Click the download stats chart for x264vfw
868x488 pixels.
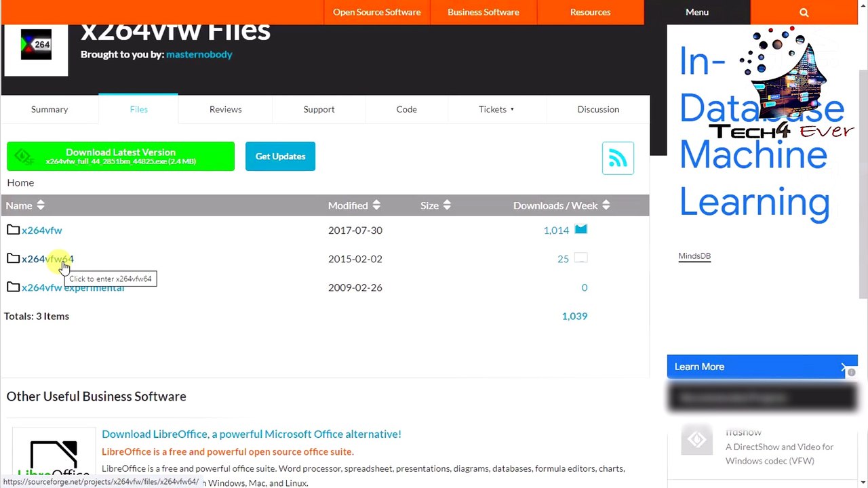pyautogui.click(x=580, y=230)
